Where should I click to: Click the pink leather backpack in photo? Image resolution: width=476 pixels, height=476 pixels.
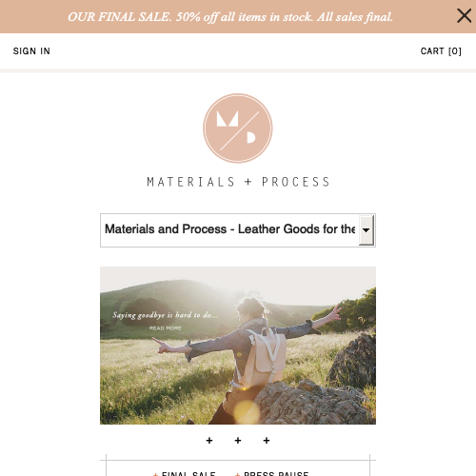(x=264, y=354)
